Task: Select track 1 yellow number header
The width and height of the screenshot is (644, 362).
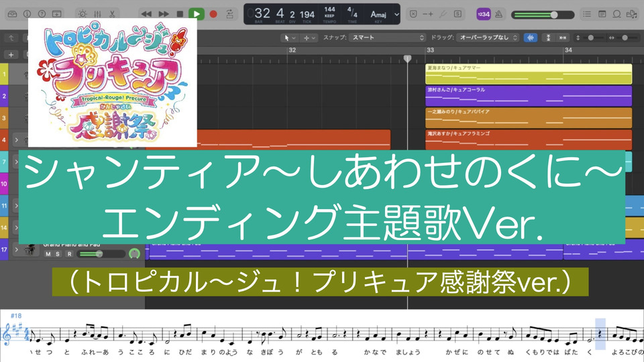Action: pyautogui.click(x=4, y=74)
